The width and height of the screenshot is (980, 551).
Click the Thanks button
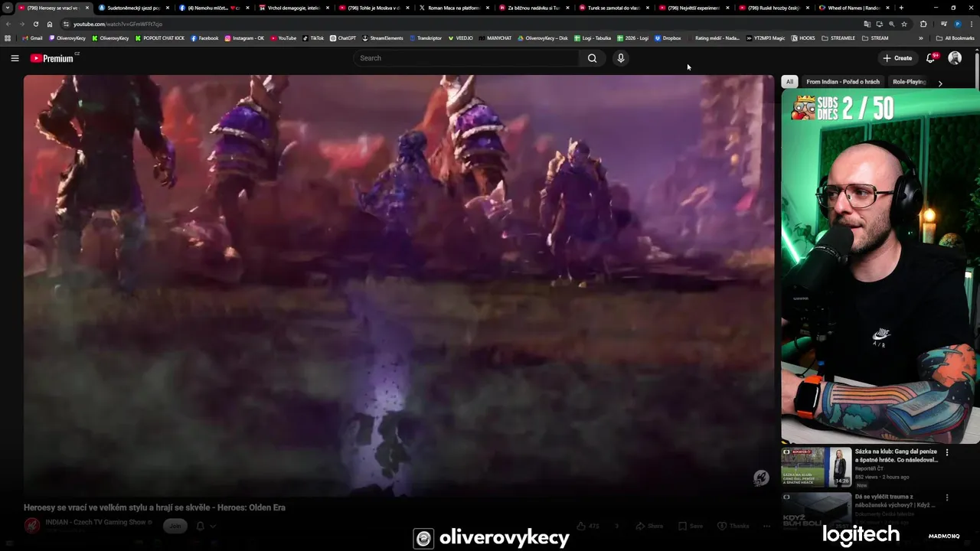coord(733,526)
